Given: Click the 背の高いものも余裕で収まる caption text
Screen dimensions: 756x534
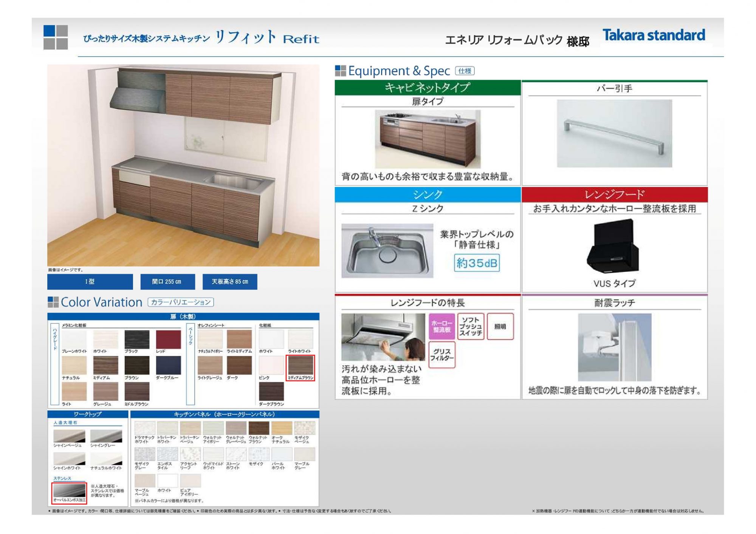Looking at the screenshot, I should (428, 176).
